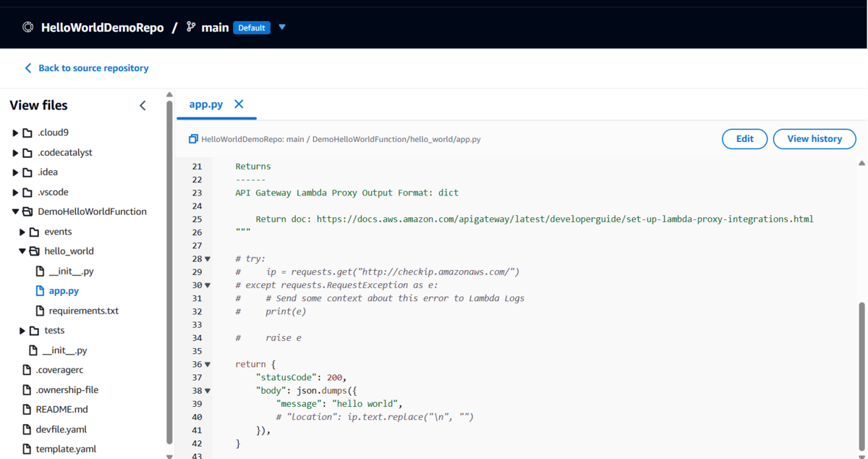
Task: Click the devfile.yaml file icon
Action: 27,429
